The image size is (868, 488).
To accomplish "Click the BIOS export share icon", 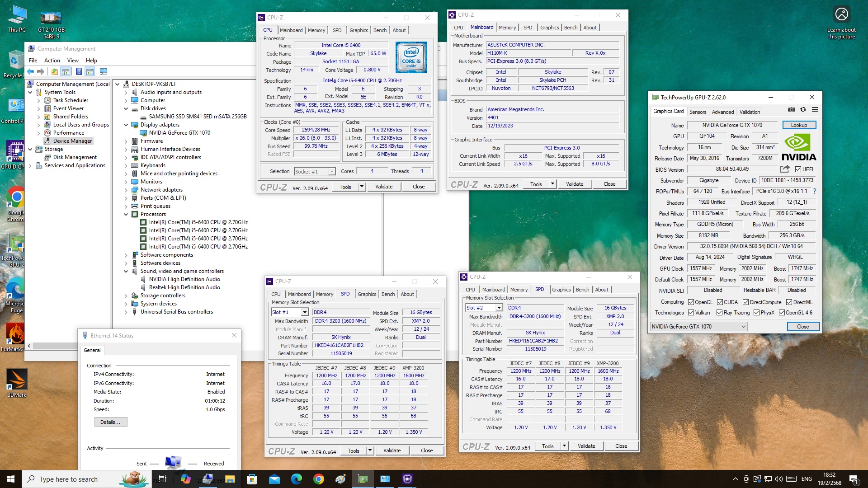I will click(x=785, y=169).
